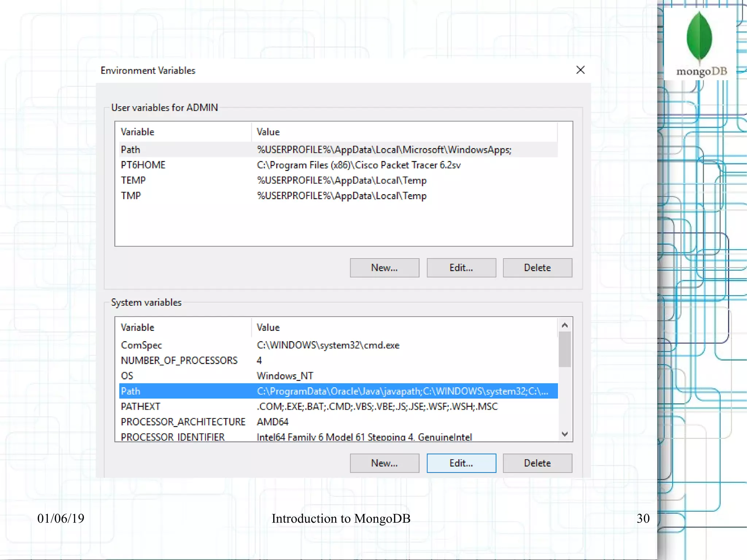This screenshot has width=747, height=560.
Task: Select the TEMP user variable
Action: [133, 180]
